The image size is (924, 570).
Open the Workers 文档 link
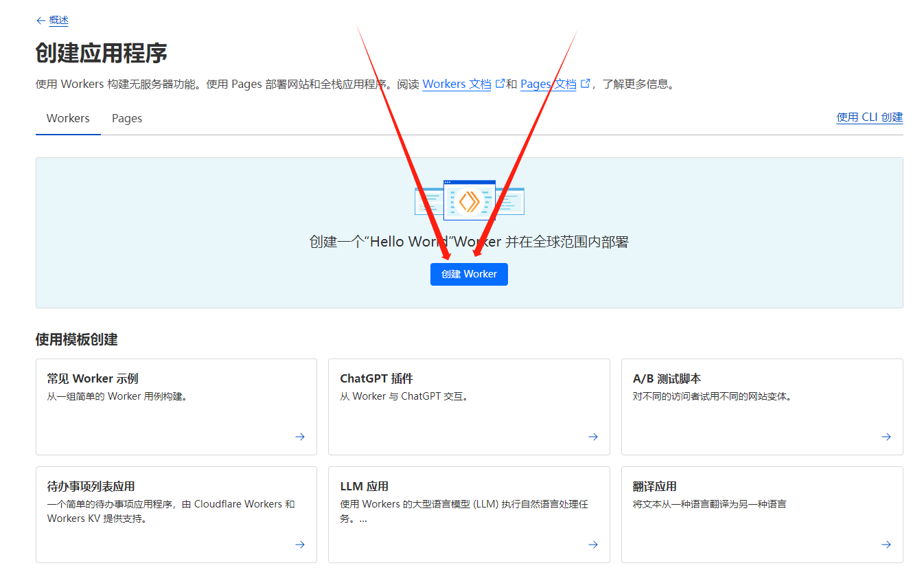[457, 84]
